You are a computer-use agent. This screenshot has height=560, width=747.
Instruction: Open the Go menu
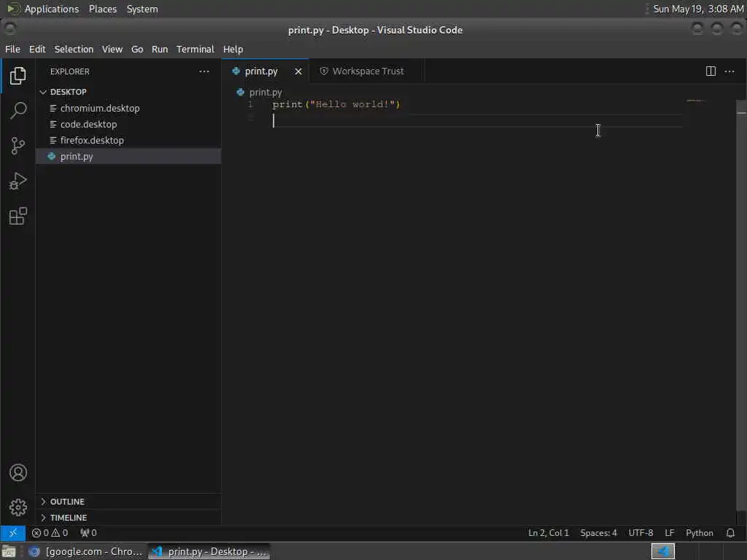click(137, 49)
